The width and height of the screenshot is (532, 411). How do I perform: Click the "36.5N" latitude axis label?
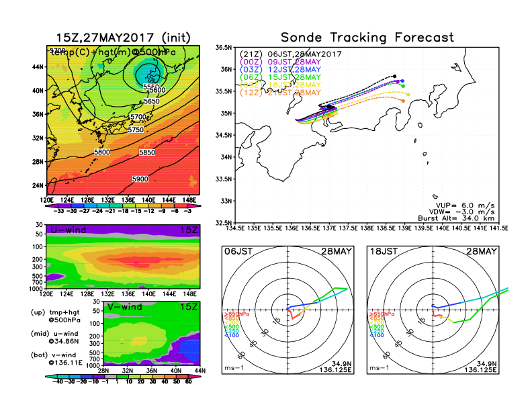click(224, 48)
